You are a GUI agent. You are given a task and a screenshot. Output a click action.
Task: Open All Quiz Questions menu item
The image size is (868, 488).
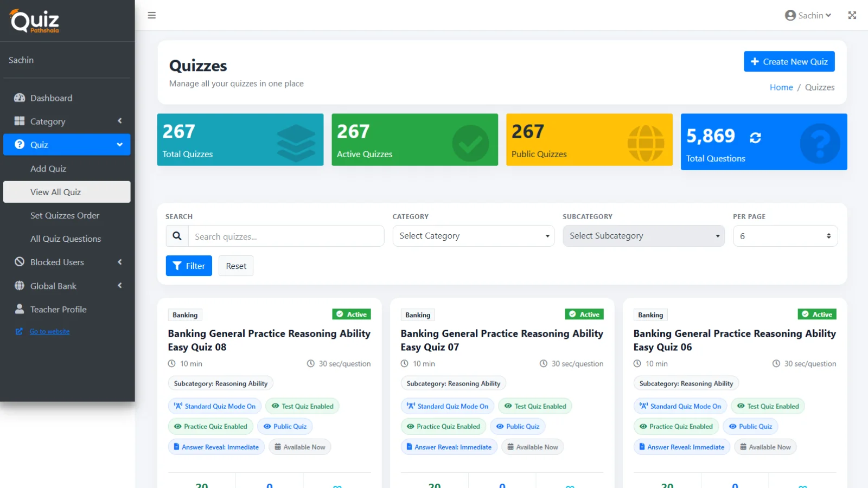[x=67, y=239]
